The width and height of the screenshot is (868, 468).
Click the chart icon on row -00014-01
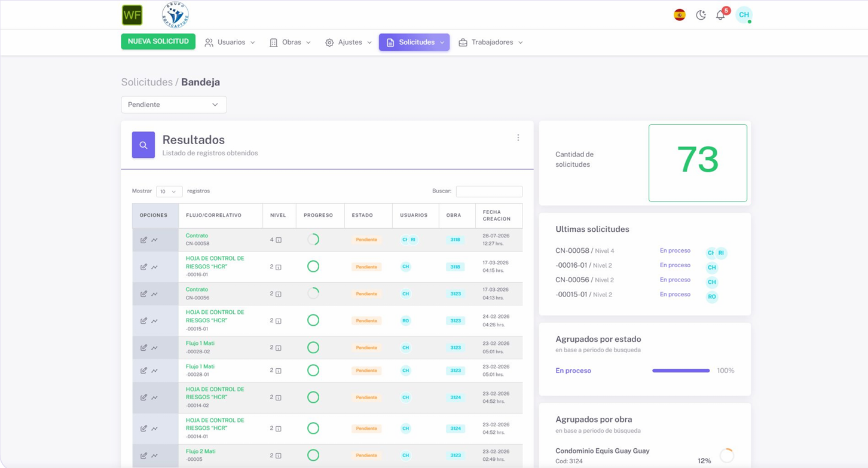point(155,428)
